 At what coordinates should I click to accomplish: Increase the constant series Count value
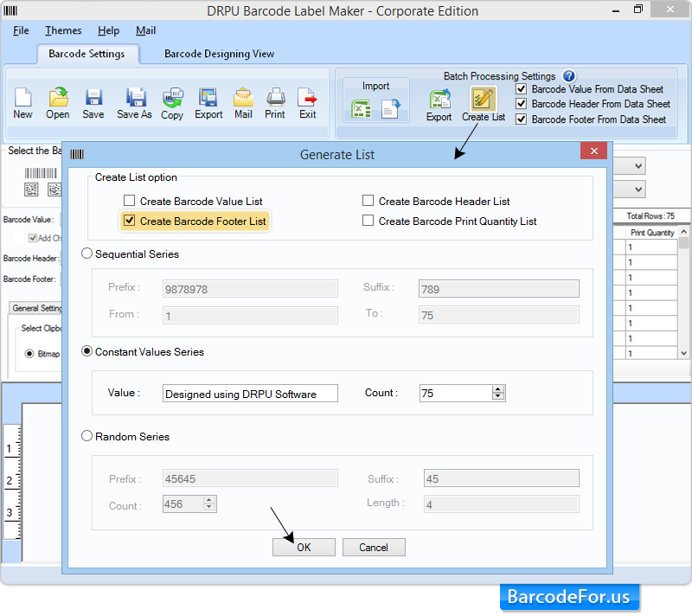pos(498,389)
